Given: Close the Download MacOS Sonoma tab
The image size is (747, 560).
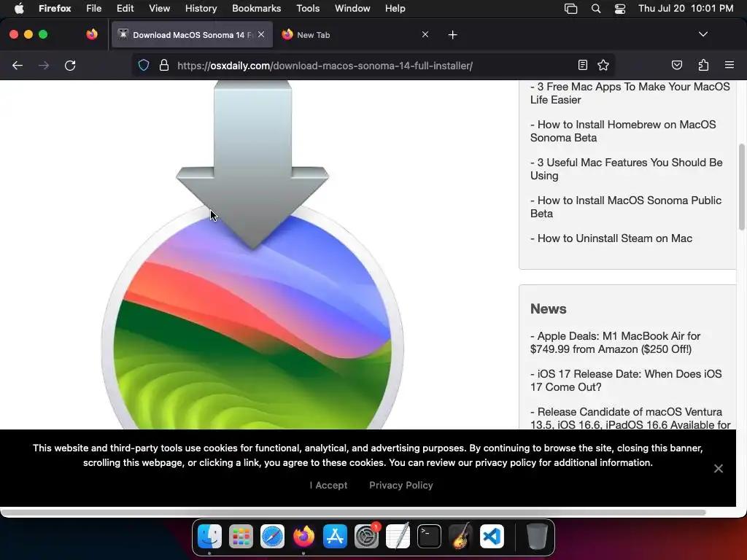Looking at the screenshot, I should (x=261, y=34).
